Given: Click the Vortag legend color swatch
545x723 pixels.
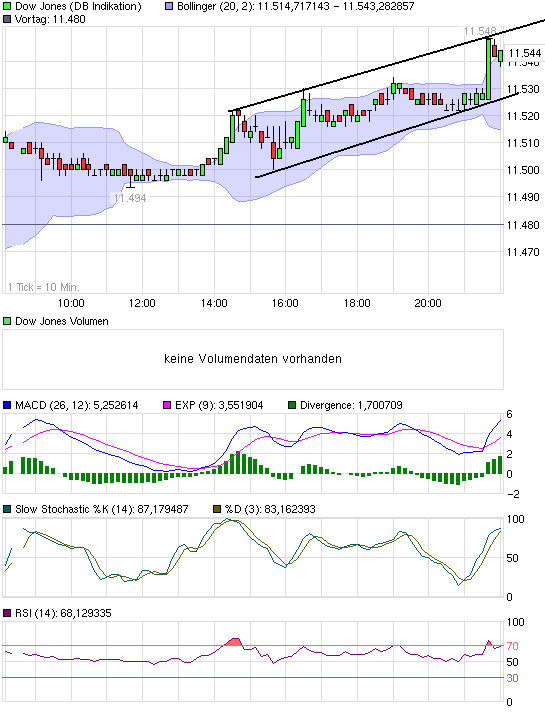Looking at the screenshot, I should coord(7,19).
